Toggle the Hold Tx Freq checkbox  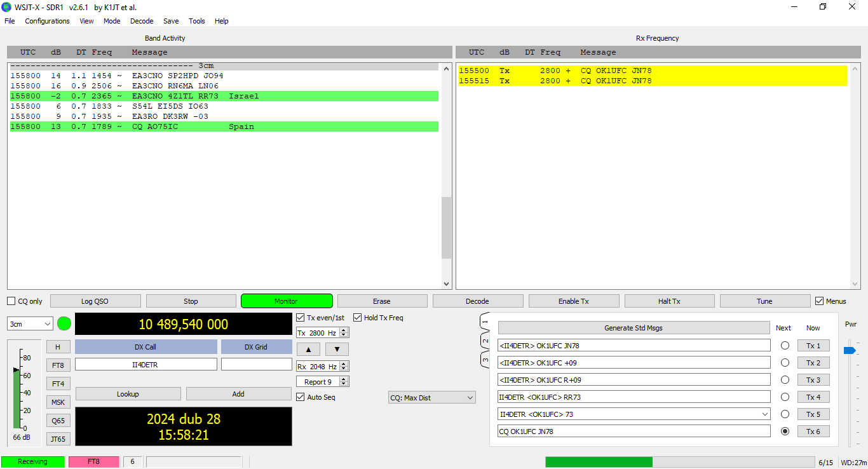pyautogui.click(x=358, y=318)
